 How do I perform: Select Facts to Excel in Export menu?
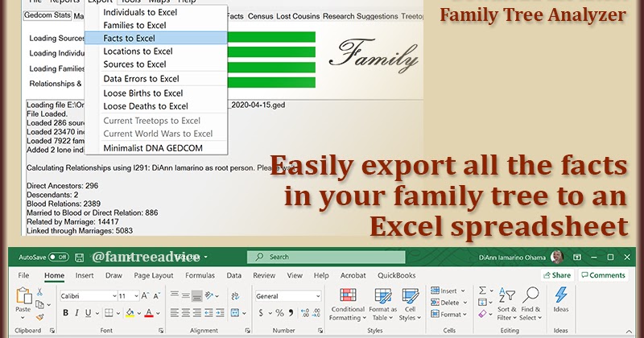point(156,38)
